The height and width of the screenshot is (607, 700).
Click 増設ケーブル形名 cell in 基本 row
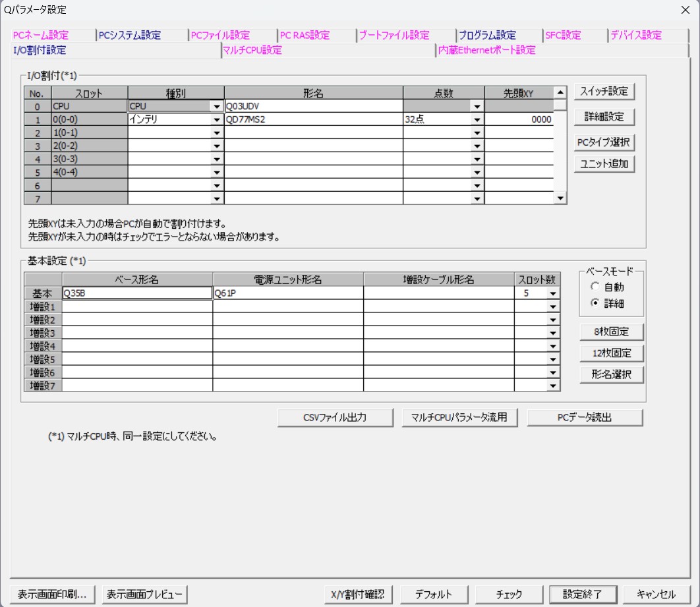[439, 293]
